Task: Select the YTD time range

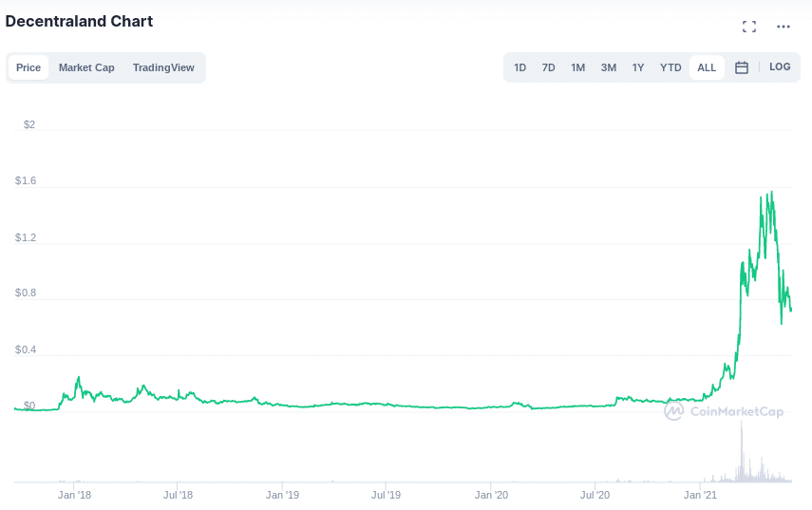Action: pyautogui.click(x=670, y=67)
